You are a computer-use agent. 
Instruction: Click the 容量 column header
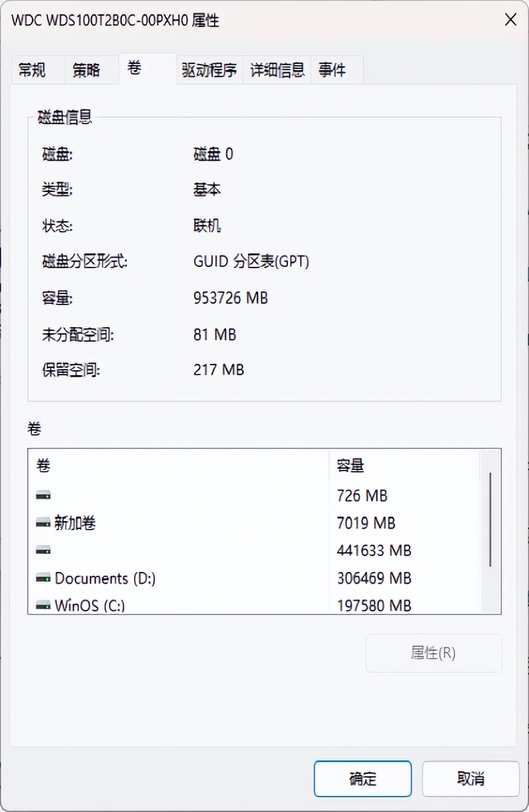coord(349,466)
